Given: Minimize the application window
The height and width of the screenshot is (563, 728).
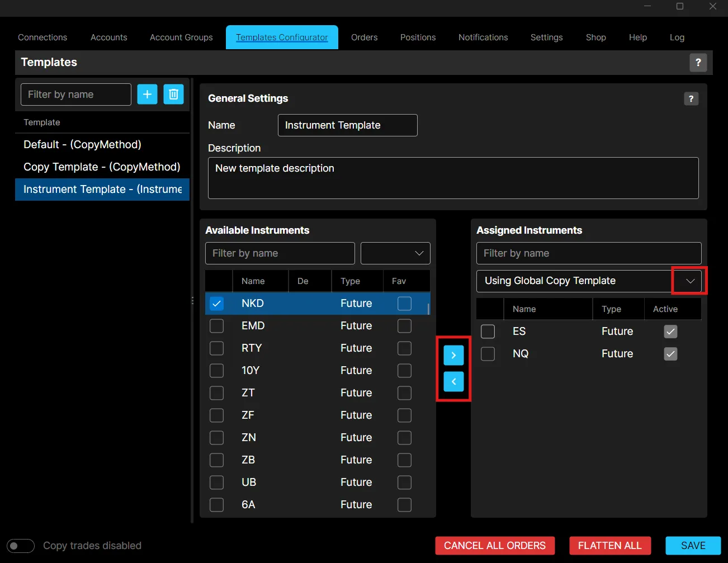Looking at the screenshot, I should point(647,6).
